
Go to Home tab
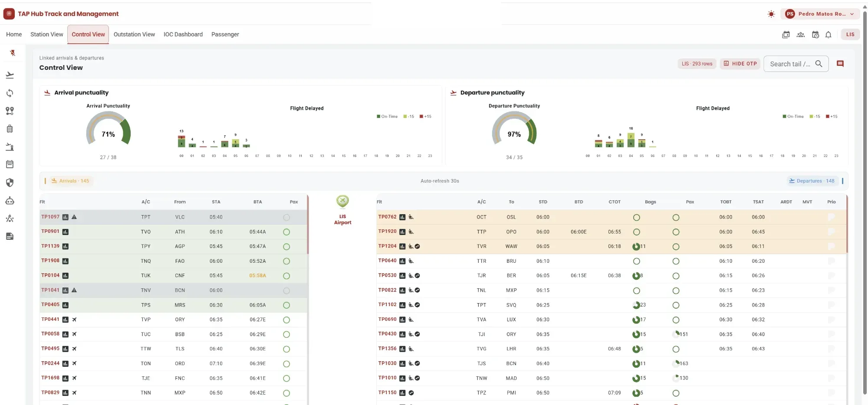tap(14, 35)
